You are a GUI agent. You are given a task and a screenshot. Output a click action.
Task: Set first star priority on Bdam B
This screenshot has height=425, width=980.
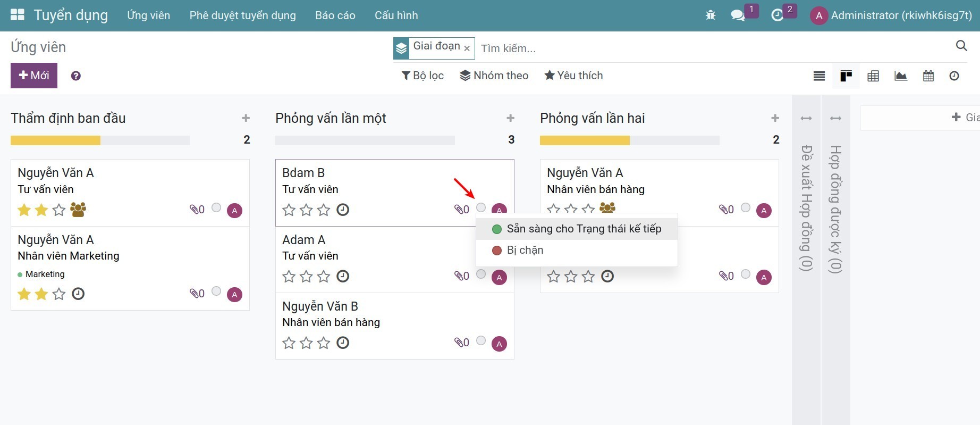(x=289, y=210)
